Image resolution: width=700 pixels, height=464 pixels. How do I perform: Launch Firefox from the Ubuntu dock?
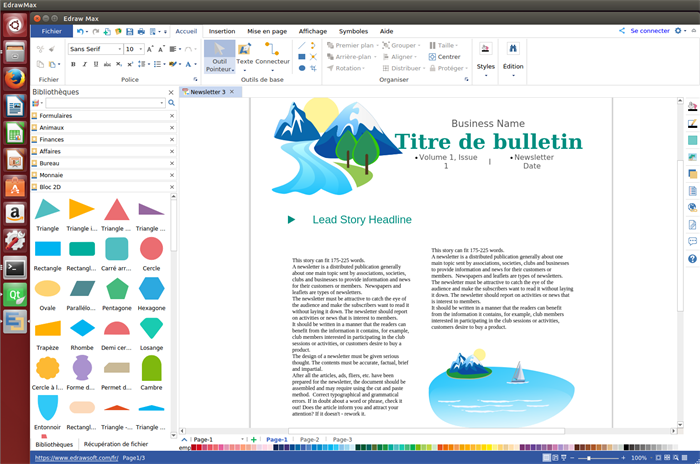click(x=15, y=77)
